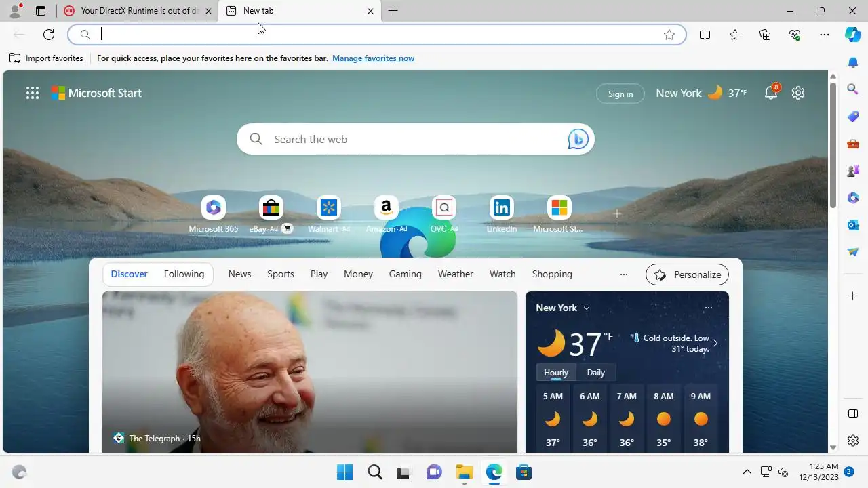
Task: Open Edge Settings and more menu
Action: [825, 35]
